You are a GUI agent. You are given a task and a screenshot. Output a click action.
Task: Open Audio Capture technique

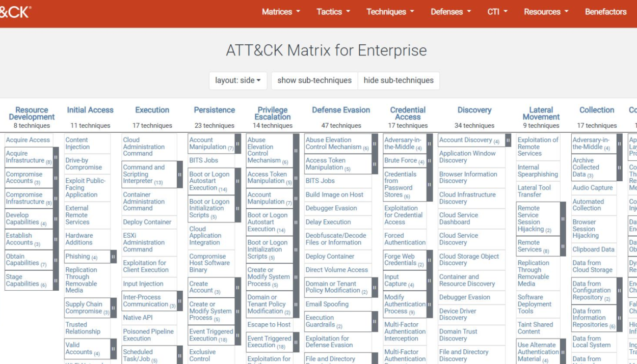[x=593, y=188]
